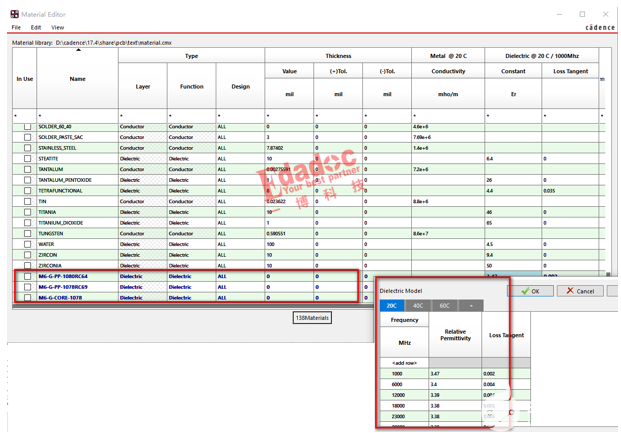Toggle the In Use checkbox for STEATITE
The width and height of the screenshot is (621, 433).
pyautogui.click(x=27, y=158)
